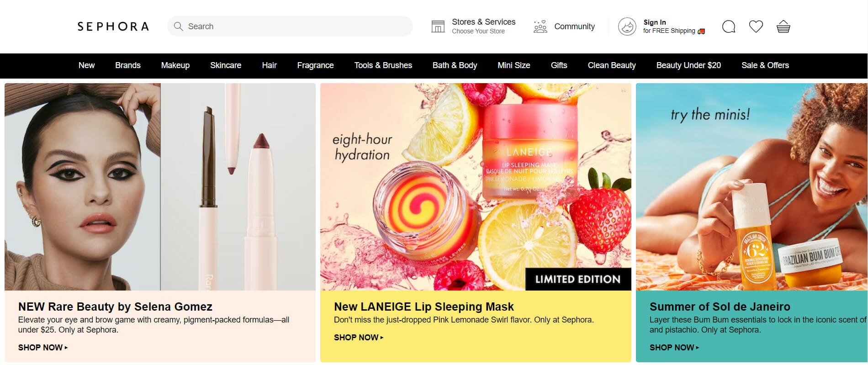Open Loves heart icon
868x365 pixels.
[756, 26]
